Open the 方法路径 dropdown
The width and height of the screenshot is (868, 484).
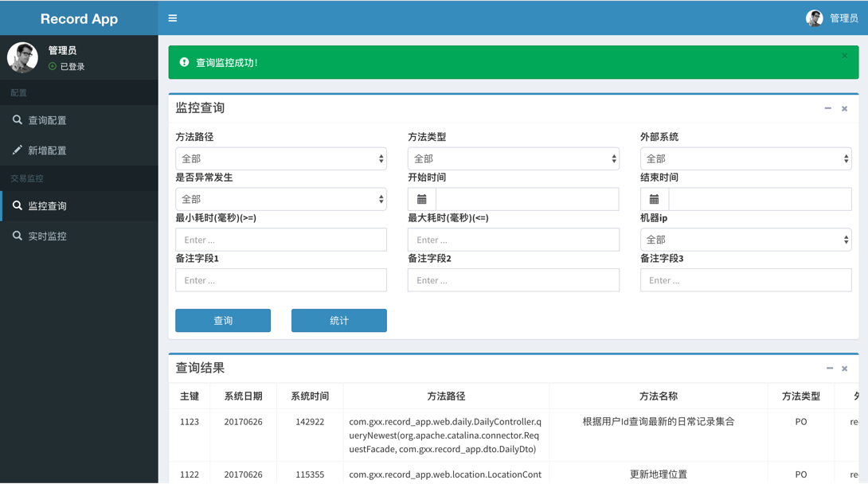coord(281,158)
